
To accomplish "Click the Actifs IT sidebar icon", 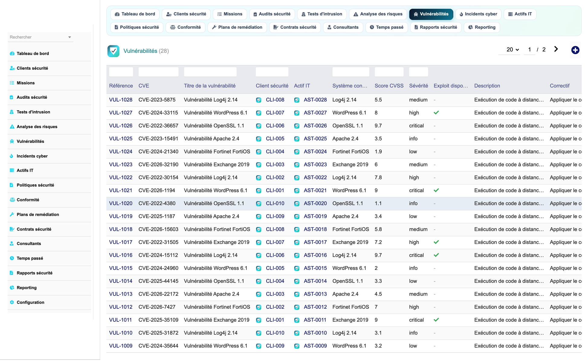I will click(12, 170).
